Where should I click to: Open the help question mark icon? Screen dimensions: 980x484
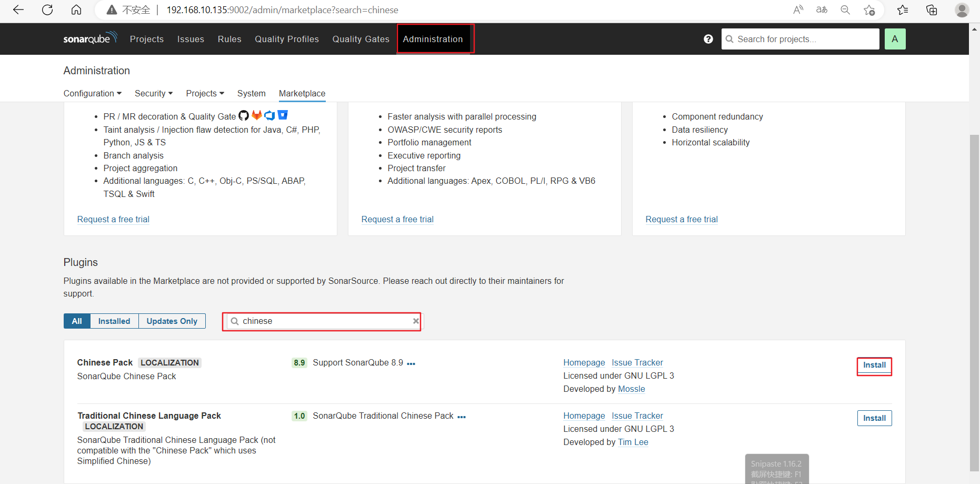coord(708,39)
